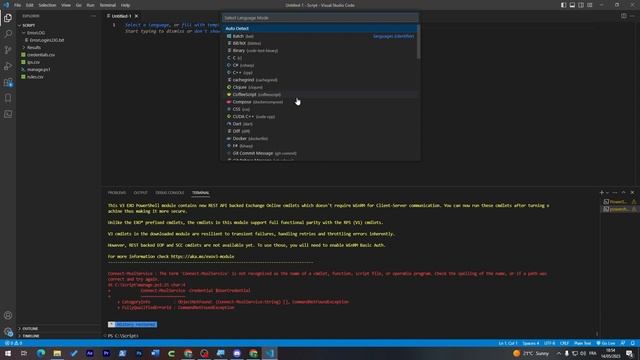
Task: Change Spaces: 4 indentation setting
Action: point(531,343)
